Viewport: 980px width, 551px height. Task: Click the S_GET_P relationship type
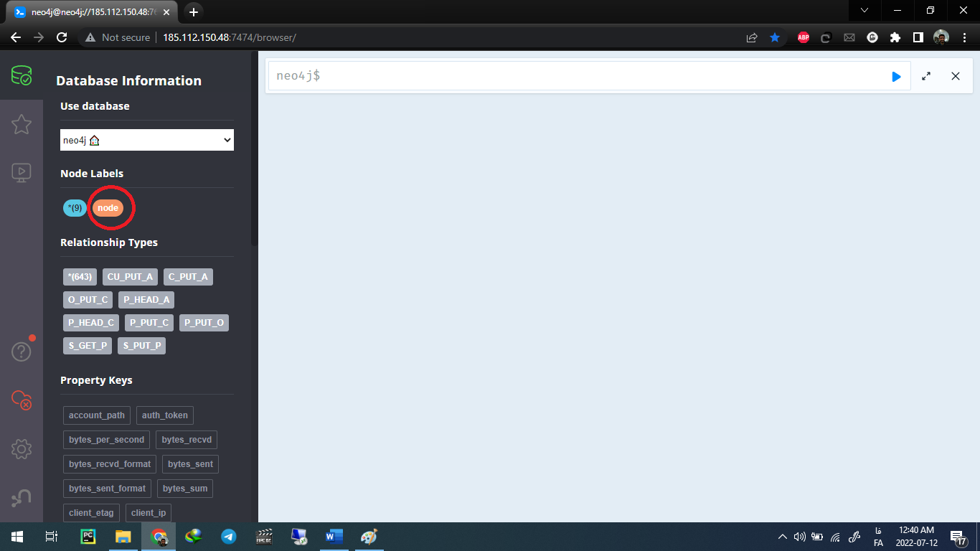click(x=88, y=346)
